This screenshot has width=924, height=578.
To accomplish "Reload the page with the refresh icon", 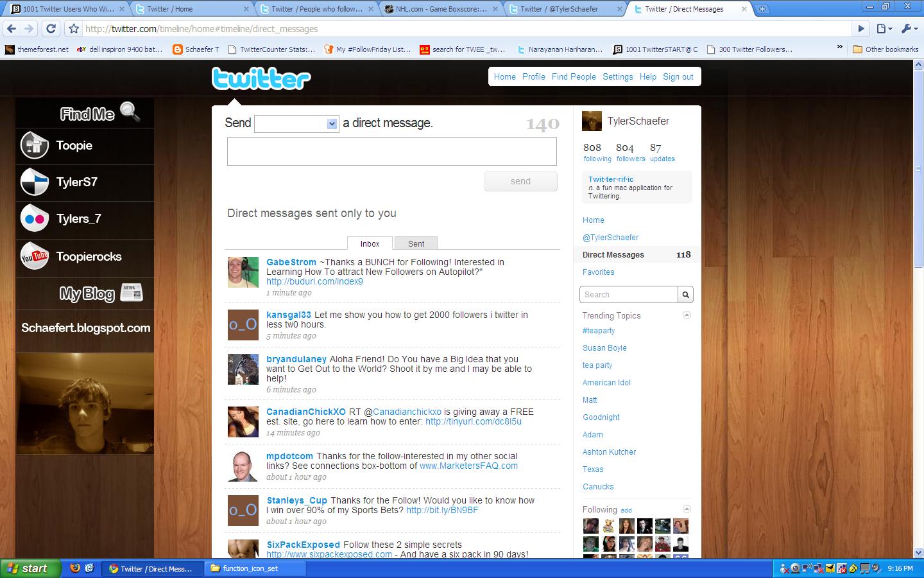I will tap(51, 29).
